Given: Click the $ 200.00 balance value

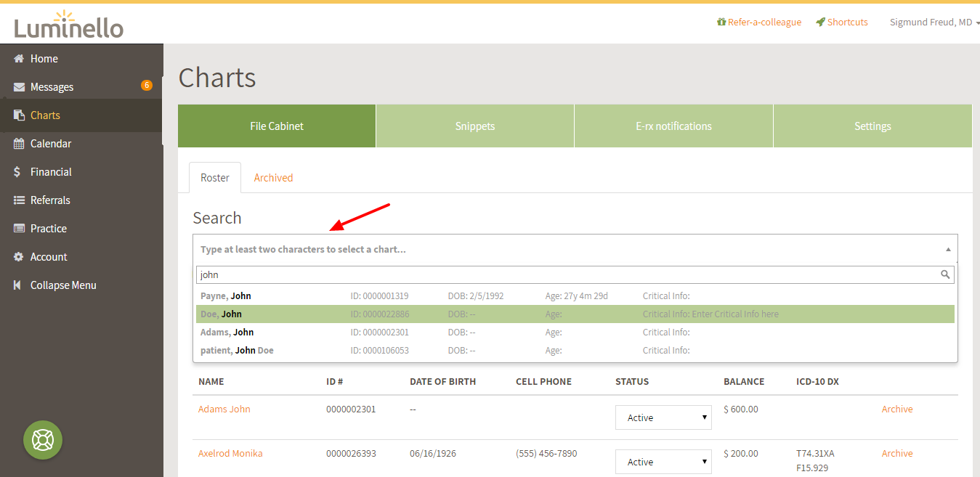Looking at the screenshot, I should coord(741,453).
